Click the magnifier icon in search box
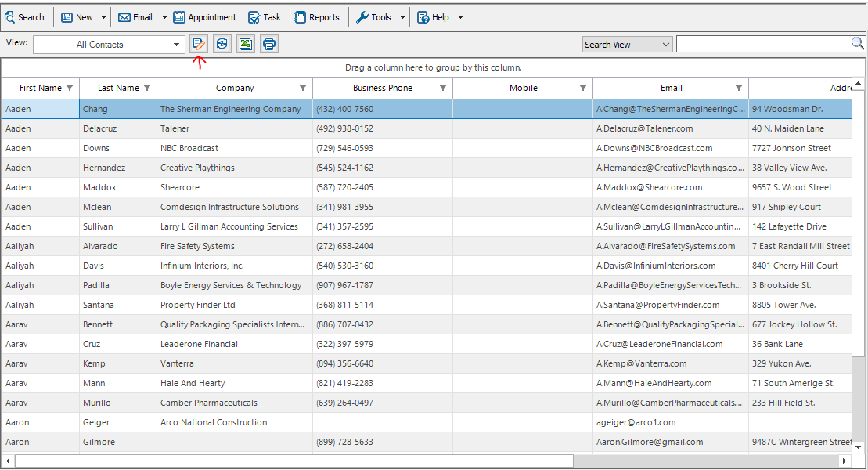The width and height of the screenshot is (868, 470). point(857,43)
